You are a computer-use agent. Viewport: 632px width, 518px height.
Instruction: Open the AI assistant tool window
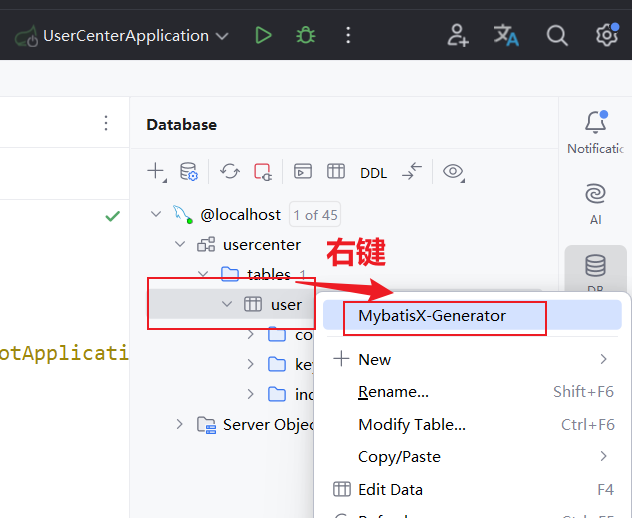point(595,204)
